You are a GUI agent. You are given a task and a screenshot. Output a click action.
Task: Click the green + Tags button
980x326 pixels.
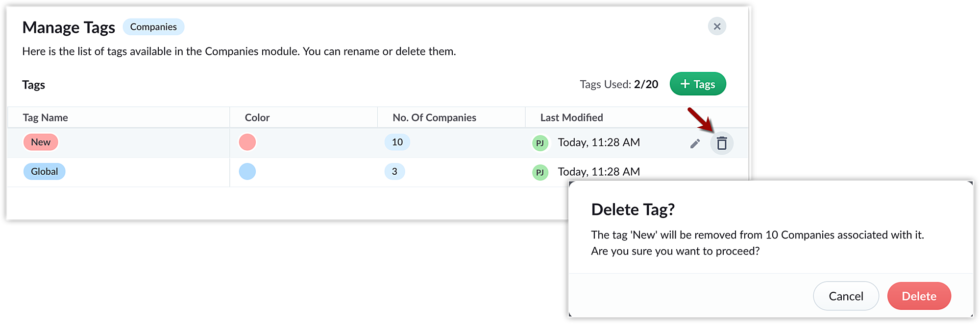click(x=698, y=84)
